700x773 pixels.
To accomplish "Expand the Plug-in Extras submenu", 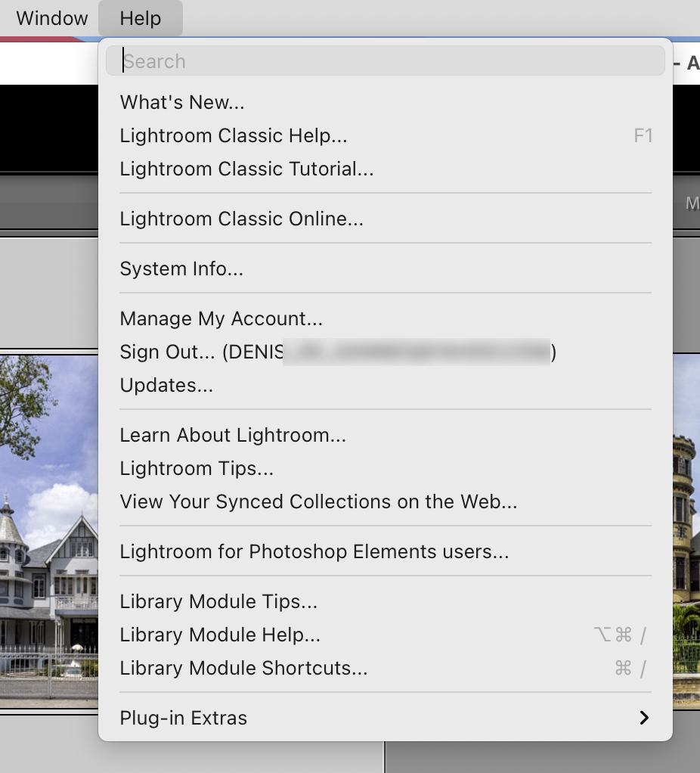I will [x=183, y=718].
